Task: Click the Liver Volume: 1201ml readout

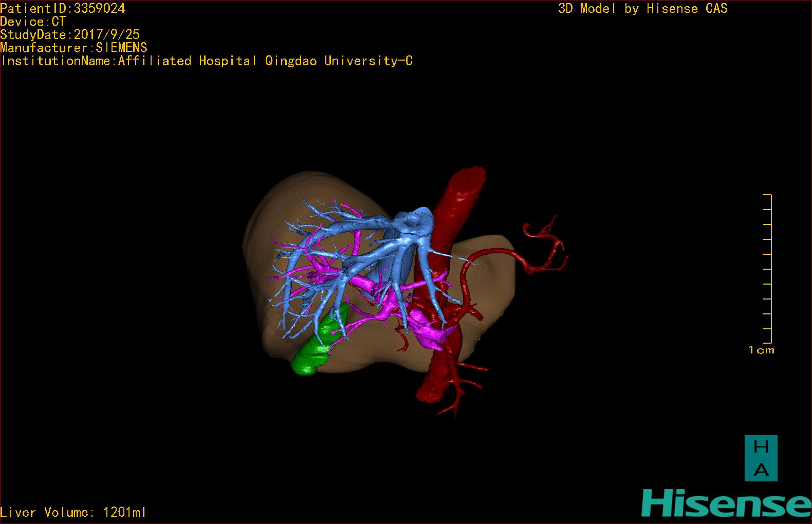Action: click(73, 512)
